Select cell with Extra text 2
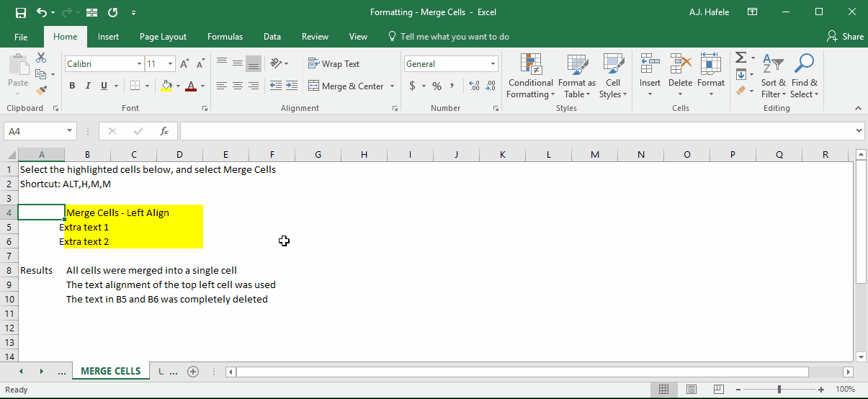 tap(87, 241)
